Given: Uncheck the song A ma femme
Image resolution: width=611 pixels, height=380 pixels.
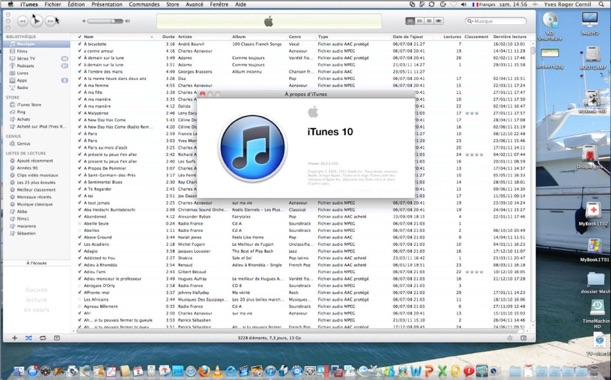Looking at the screenshot, I should click(x=79, y=85).
